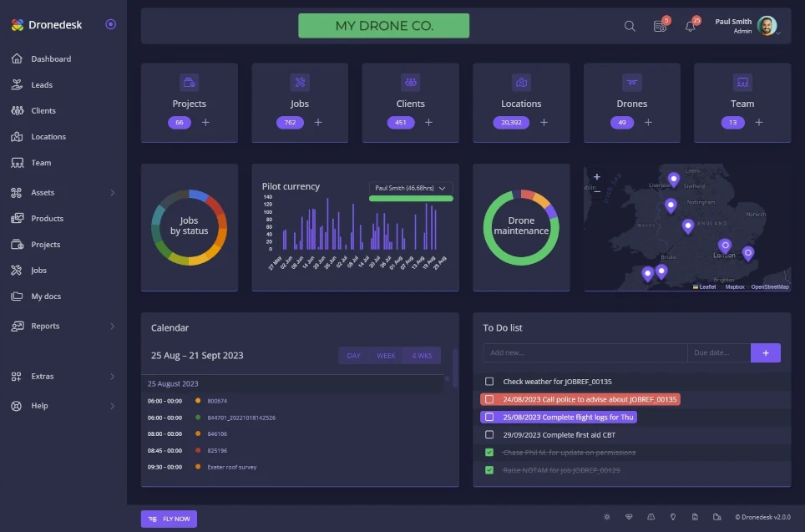Screen dimensions: 805x532
Task: Click the Projects card icon
Action: click(x=189, y=82)
